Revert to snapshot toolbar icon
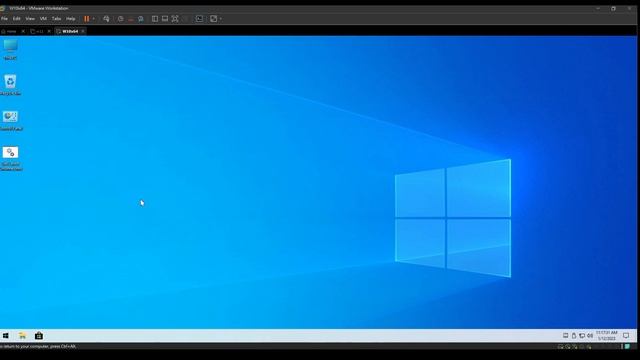640x360 pixels. [131, 19]
